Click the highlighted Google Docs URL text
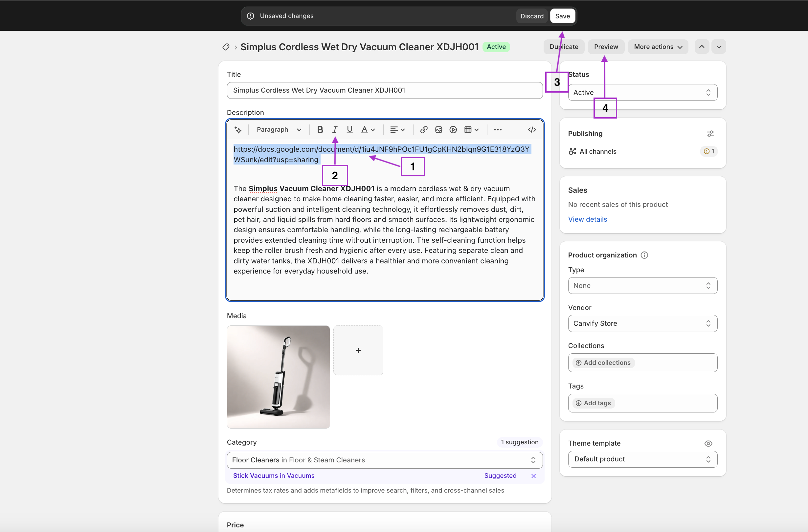The height and width of the screenshot is (532, 808). (382, 154)
